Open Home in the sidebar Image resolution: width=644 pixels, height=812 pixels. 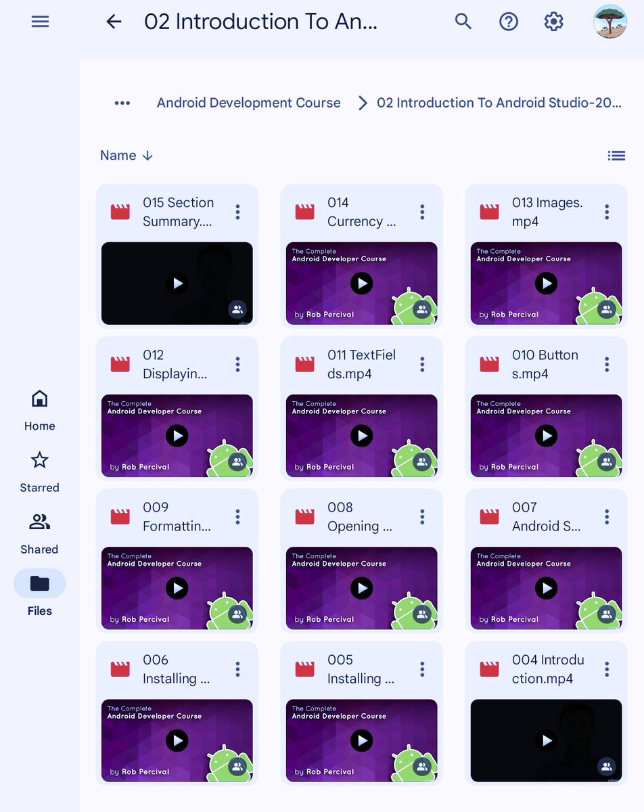[x=39, y=411]
